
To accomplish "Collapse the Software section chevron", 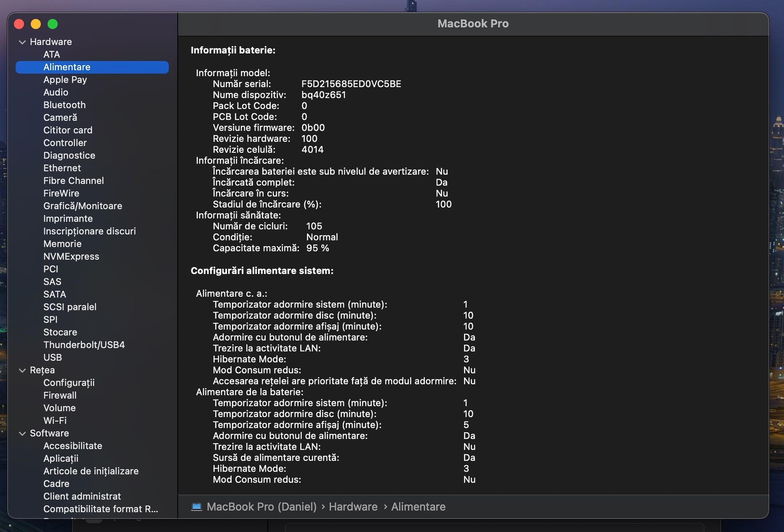I will [x=22, y=434].
